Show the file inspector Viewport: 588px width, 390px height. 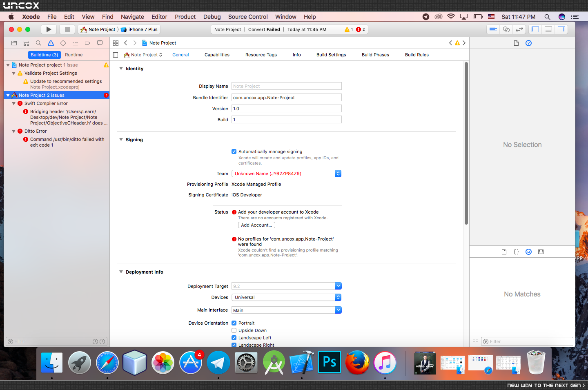tap(516, 43)
